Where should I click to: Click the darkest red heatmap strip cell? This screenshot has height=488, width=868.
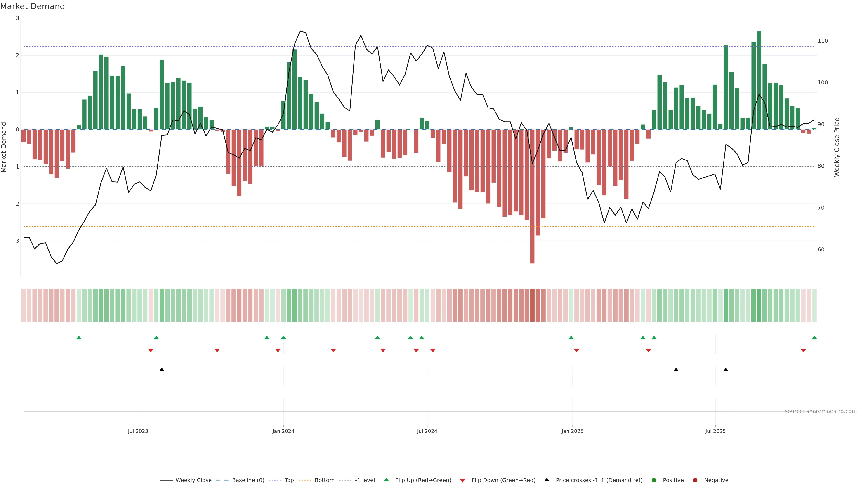tap(532, 305)
